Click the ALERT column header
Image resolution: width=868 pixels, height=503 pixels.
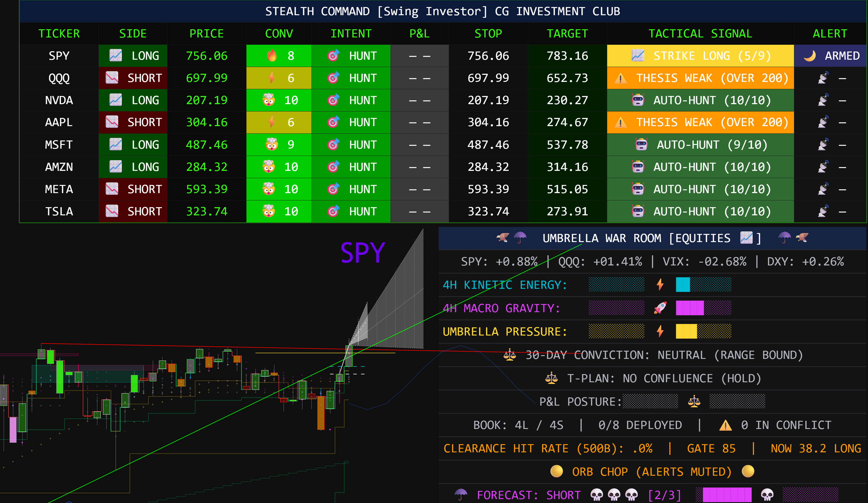click(830, 33)
